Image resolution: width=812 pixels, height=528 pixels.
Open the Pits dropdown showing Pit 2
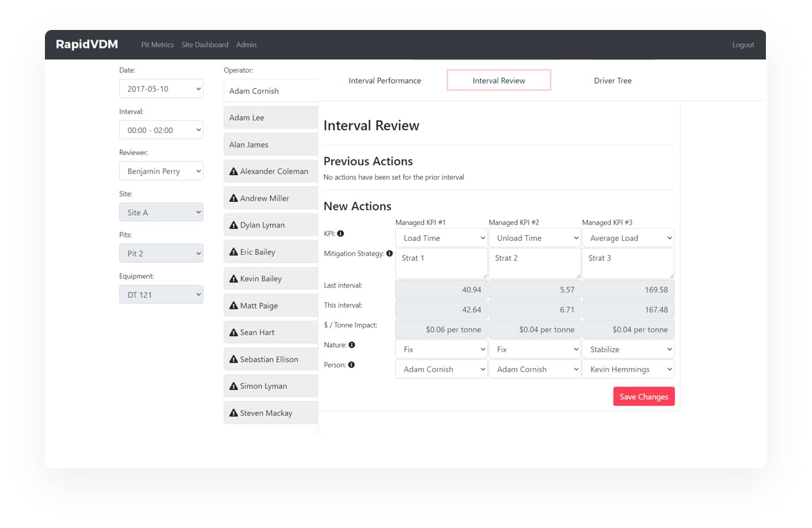coord(161,254)
